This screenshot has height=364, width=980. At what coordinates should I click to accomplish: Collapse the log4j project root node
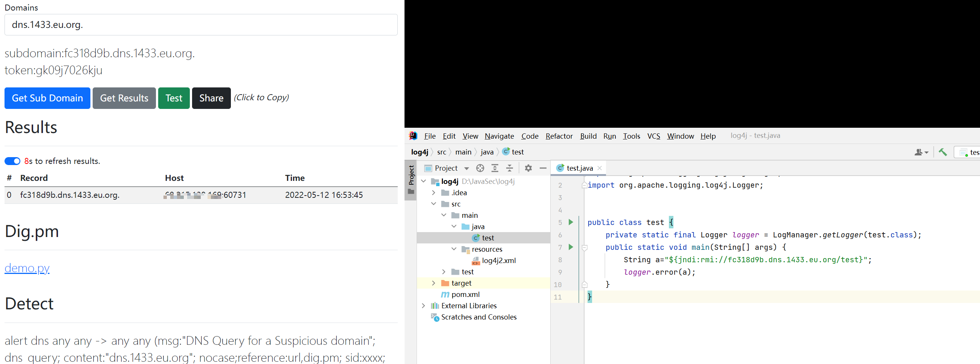click(x=423, y=181)
